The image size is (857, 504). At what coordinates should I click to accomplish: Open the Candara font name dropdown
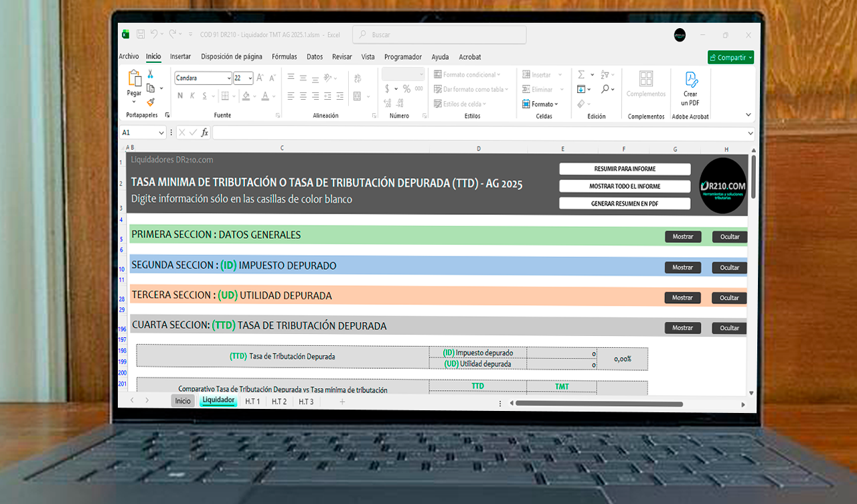click(228, 78)
